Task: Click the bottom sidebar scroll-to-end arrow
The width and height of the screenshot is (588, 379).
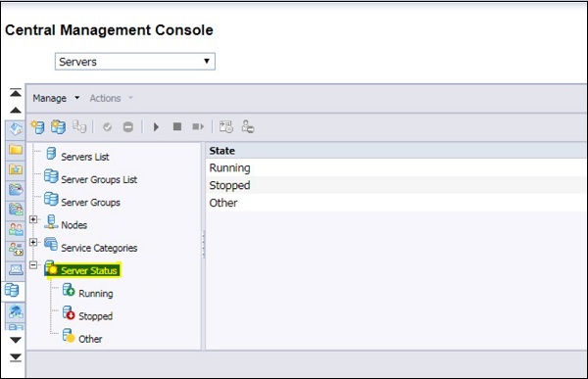Action: (x=16, y=357)
